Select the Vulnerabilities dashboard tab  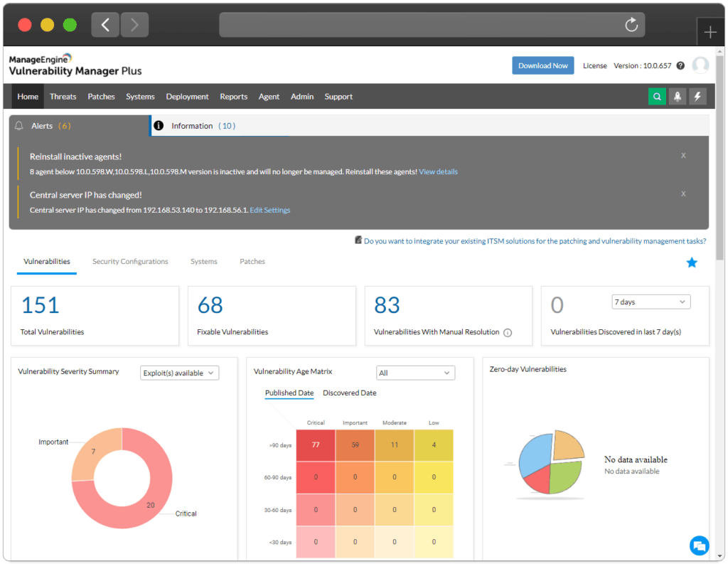coord(47,262)
